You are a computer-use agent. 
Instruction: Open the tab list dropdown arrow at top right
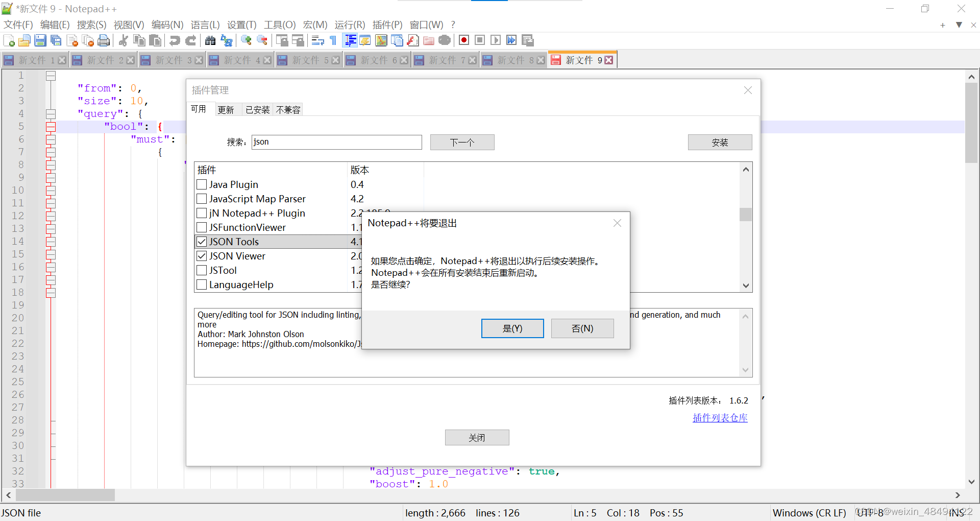pos(959,25)
